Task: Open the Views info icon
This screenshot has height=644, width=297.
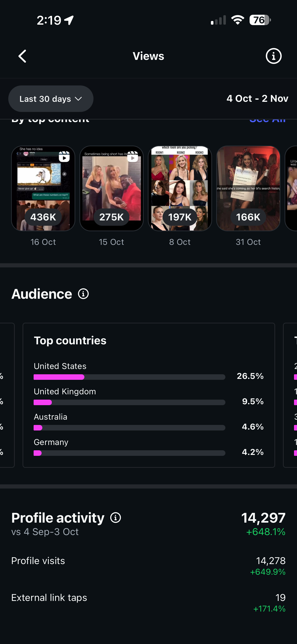Action: tap(274, 56)
